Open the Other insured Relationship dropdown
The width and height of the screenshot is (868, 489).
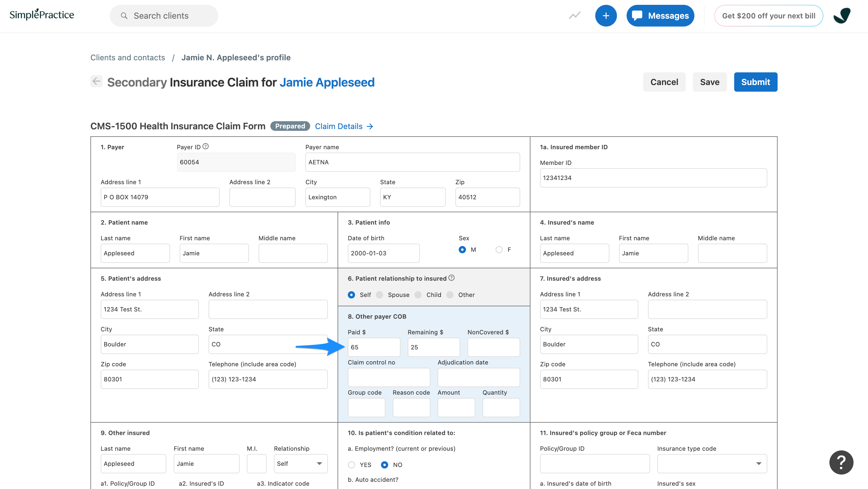(300, 463)
